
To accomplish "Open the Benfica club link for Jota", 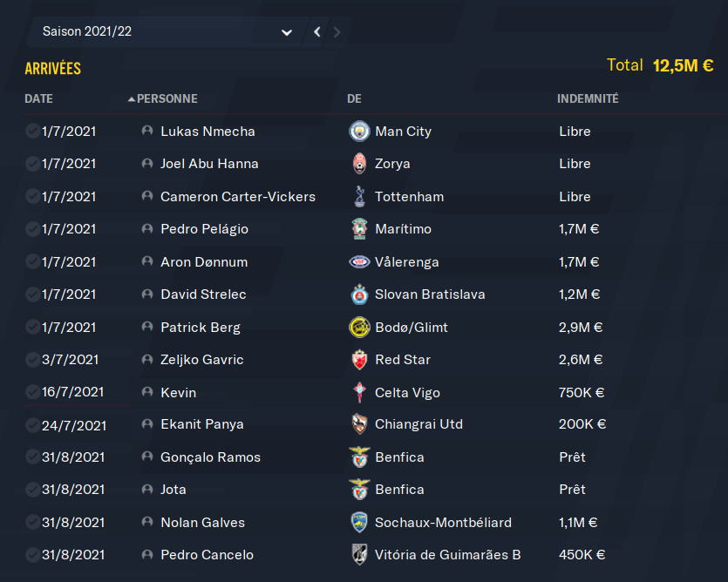I will (x=399, y=490).
